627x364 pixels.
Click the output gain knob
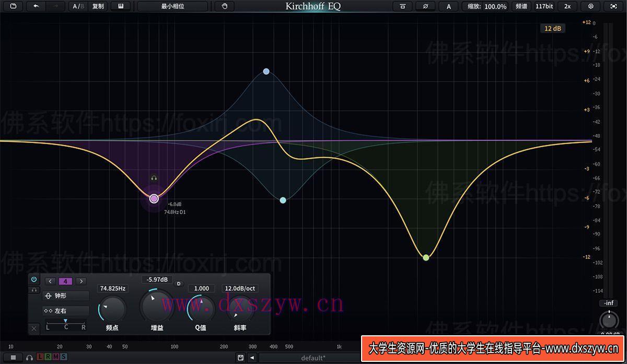[609, 320]
